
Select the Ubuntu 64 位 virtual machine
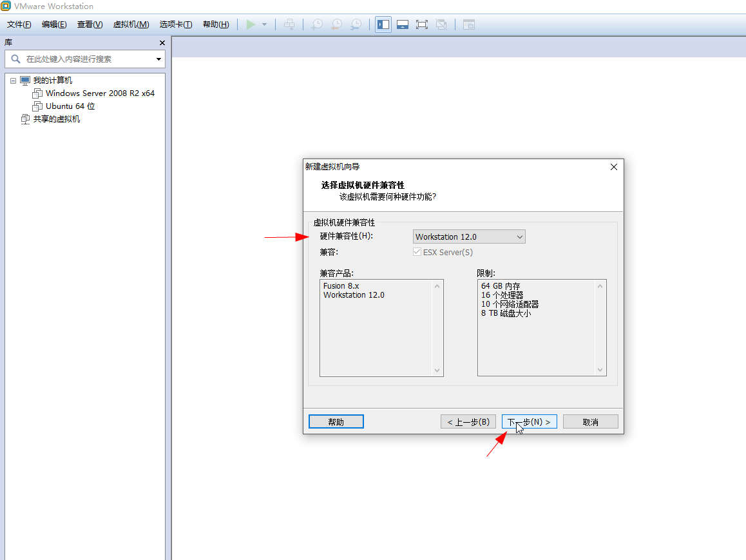(x=70, y=106)
